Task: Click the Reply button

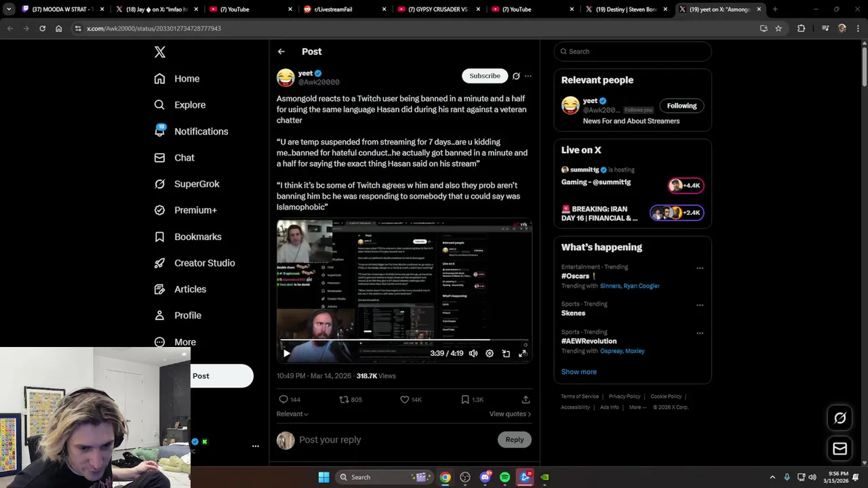Action: (515, 440)
